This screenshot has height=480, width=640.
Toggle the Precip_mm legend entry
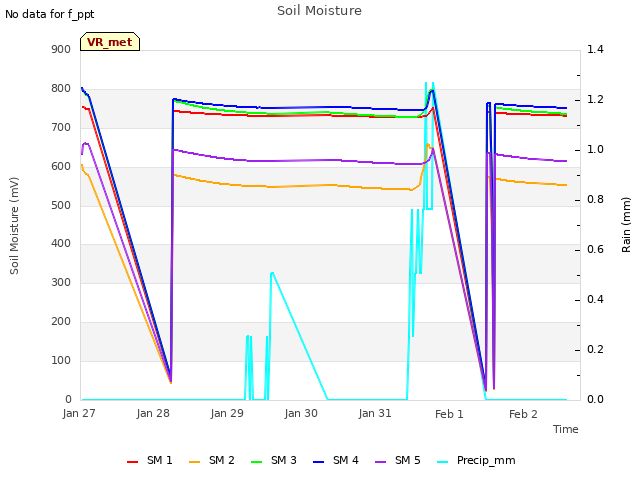point(476,460)
